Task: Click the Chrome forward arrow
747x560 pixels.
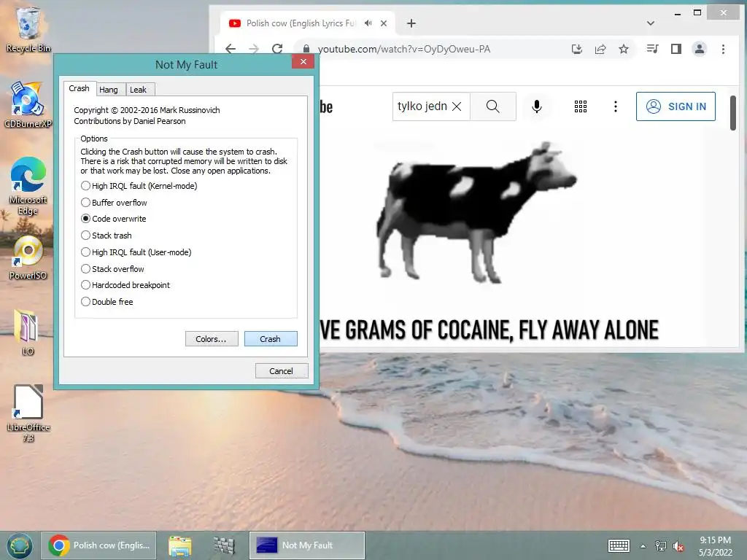Action: (254, 49)
